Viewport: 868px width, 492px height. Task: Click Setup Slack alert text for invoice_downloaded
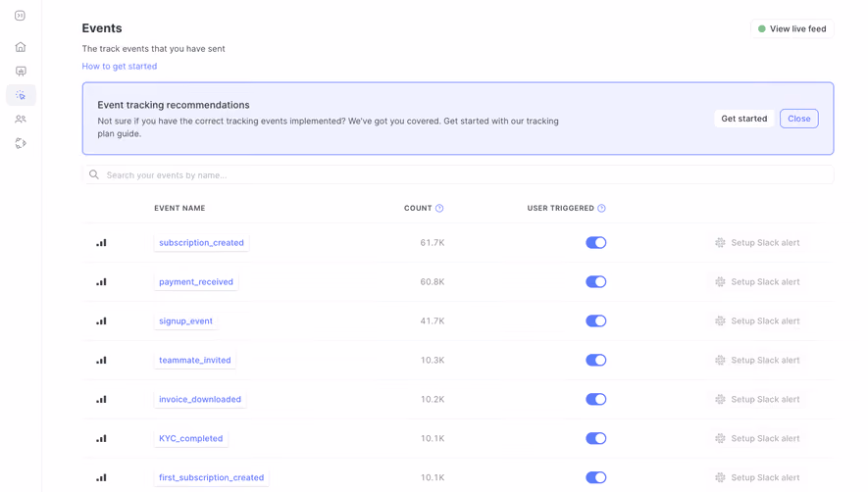tap(765, 399)
